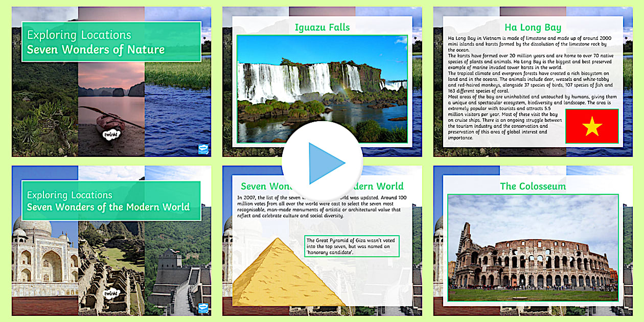The width and height of the screenshot is (644, 322).
Task: Click the blue badge icon on the Modern World title slide
Action: point(203,308)
